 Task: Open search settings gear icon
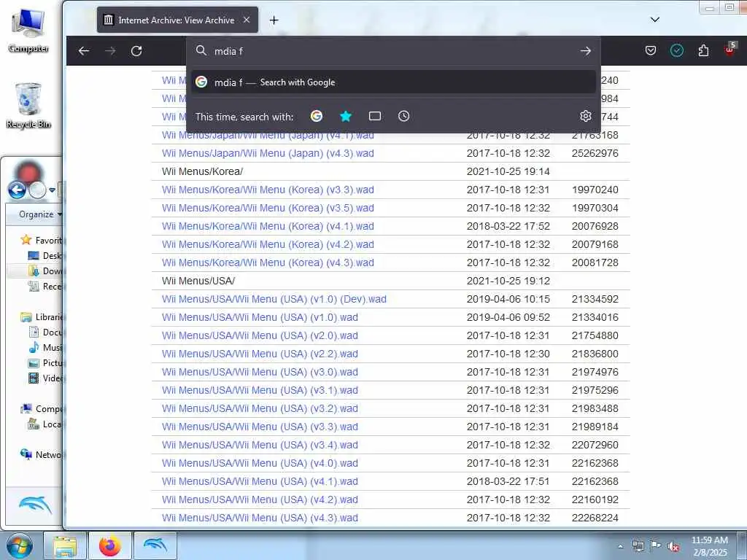[586, 116]
